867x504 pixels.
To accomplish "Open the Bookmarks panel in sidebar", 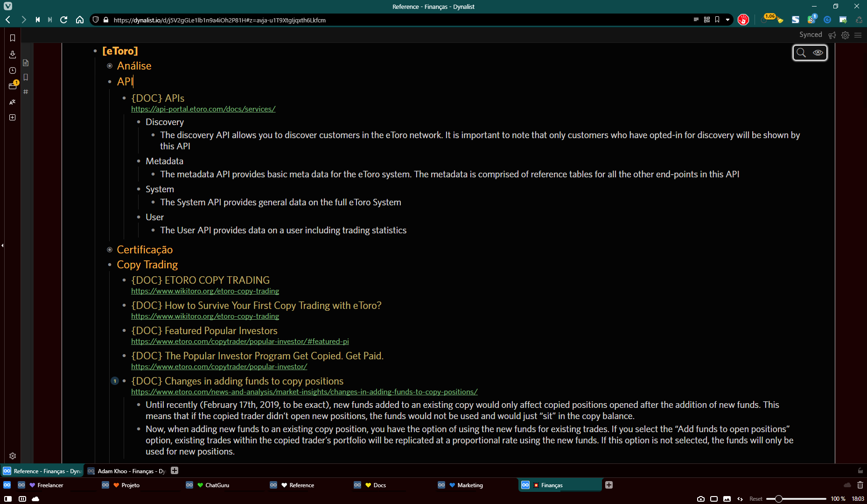I will tap(13, 38).
